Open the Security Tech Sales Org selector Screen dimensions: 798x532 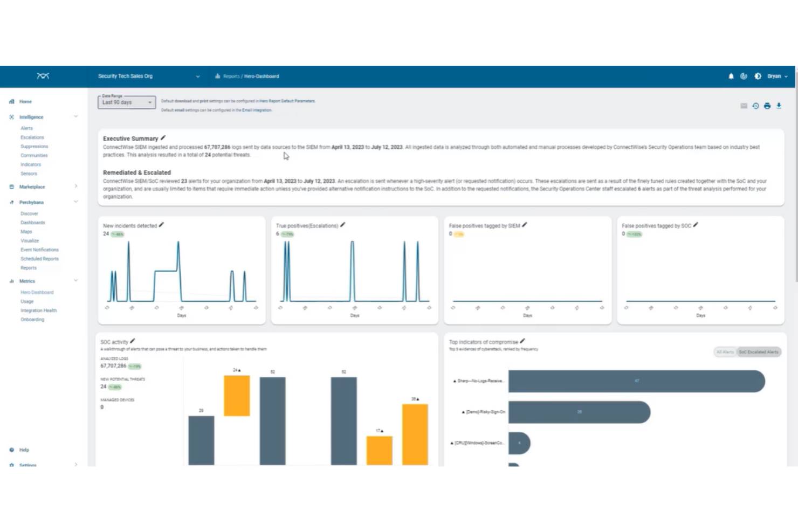pos(149,76)
